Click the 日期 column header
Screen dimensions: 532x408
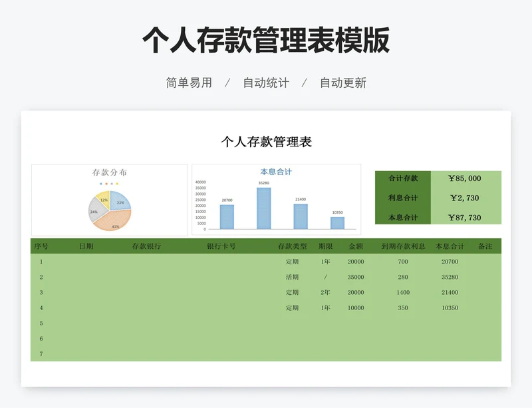tap(86, 246)
